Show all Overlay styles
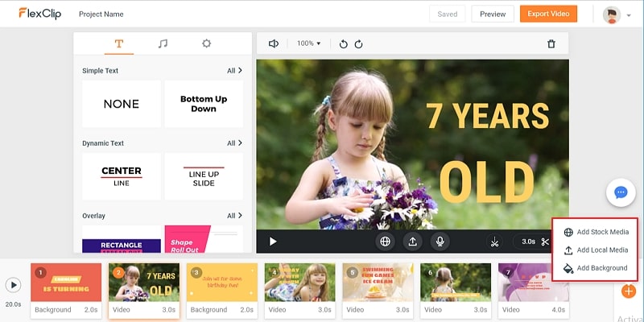The width and height of the screenshot is (644, 322). coord(234,216)
